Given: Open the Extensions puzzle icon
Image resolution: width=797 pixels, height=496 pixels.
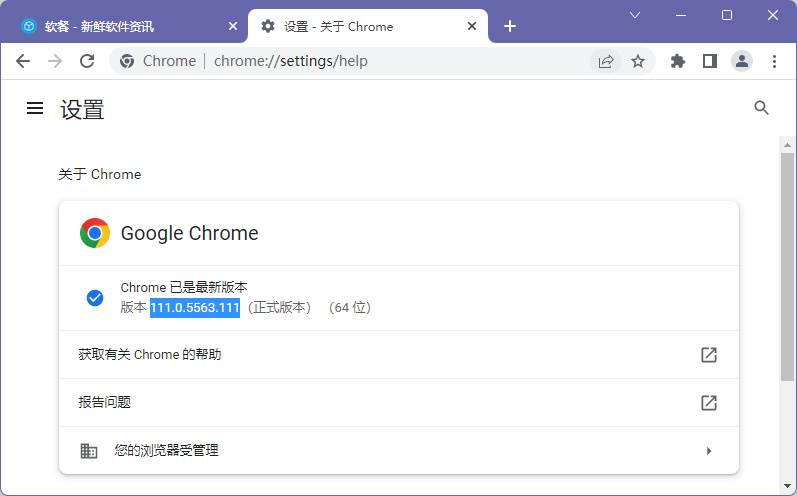Looking at the screenshot, I should (678, 61).
